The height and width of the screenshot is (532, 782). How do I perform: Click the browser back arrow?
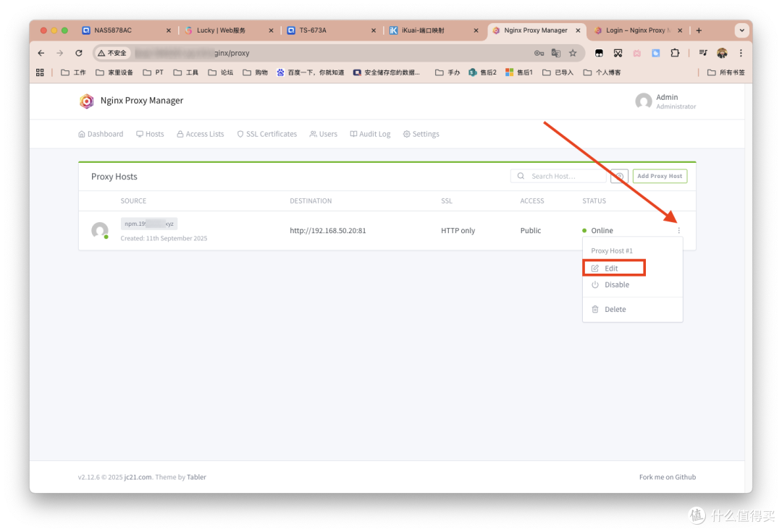click(x=41, y=53)
